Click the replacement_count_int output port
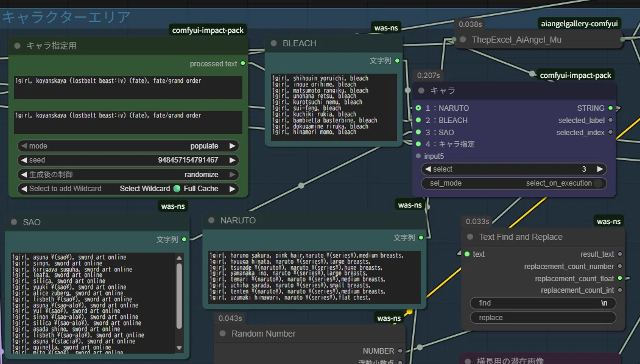 [620, 290]
